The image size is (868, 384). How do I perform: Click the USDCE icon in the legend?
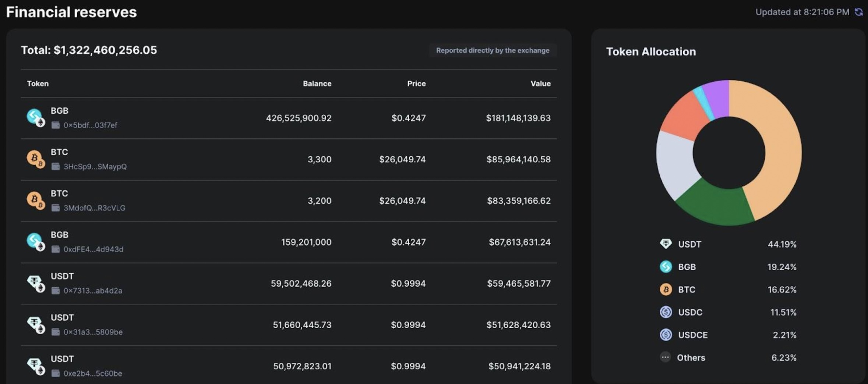pyautogui.click(x=666, y=335)
